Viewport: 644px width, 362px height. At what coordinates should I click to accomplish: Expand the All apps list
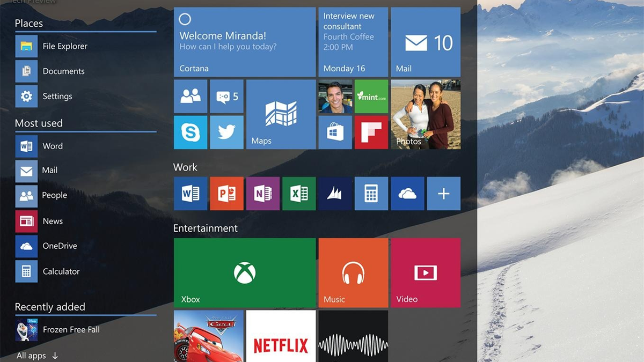click(37, 356)
